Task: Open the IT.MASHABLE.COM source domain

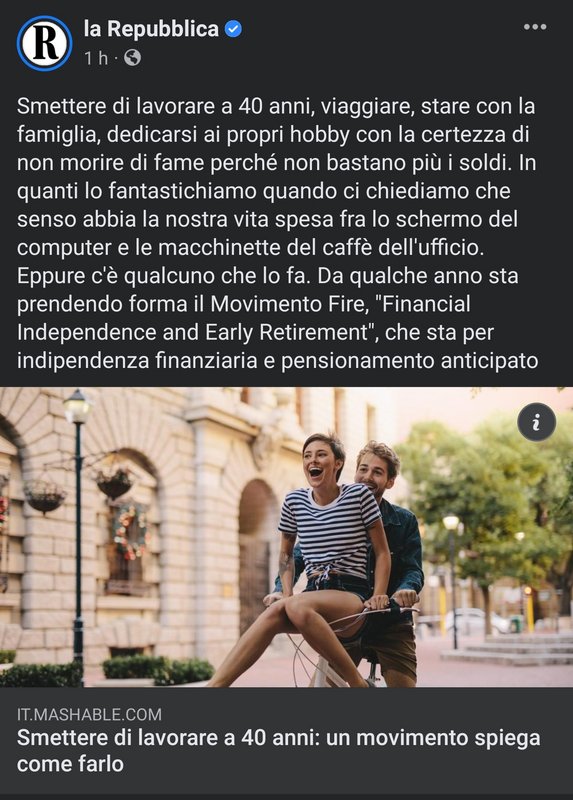Action: click(89, 714)
